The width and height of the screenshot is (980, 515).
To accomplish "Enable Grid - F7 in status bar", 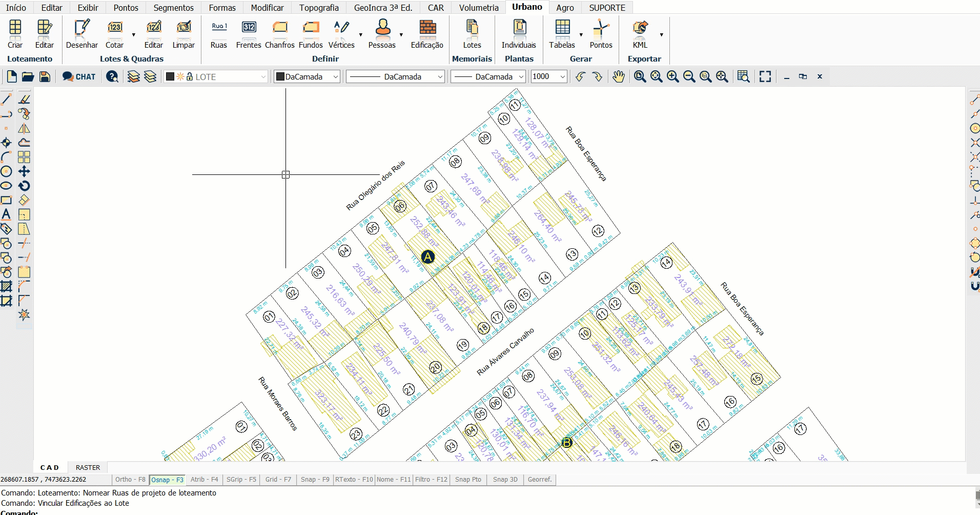I will click(278, 480).
